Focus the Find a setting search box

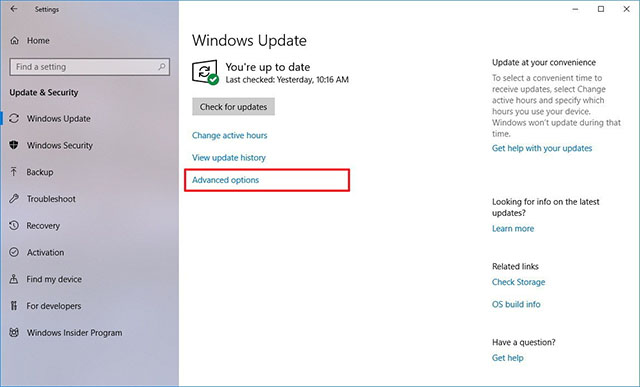click(89, 67)
